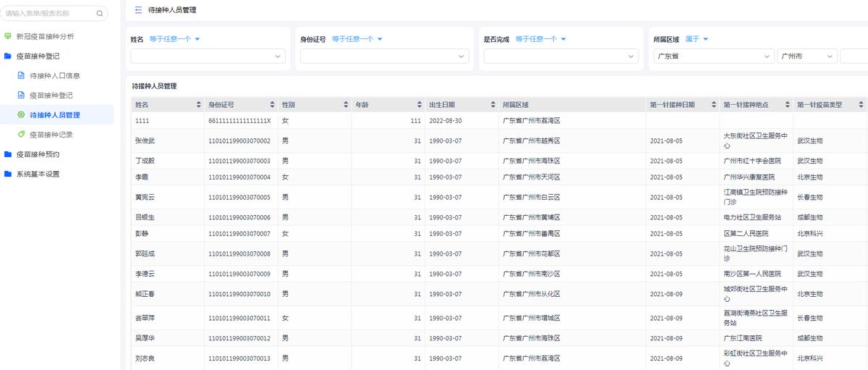Sort by 第一针接种地点 column arrows
Viewport: 868px width, 370px height.
point(788,105)
